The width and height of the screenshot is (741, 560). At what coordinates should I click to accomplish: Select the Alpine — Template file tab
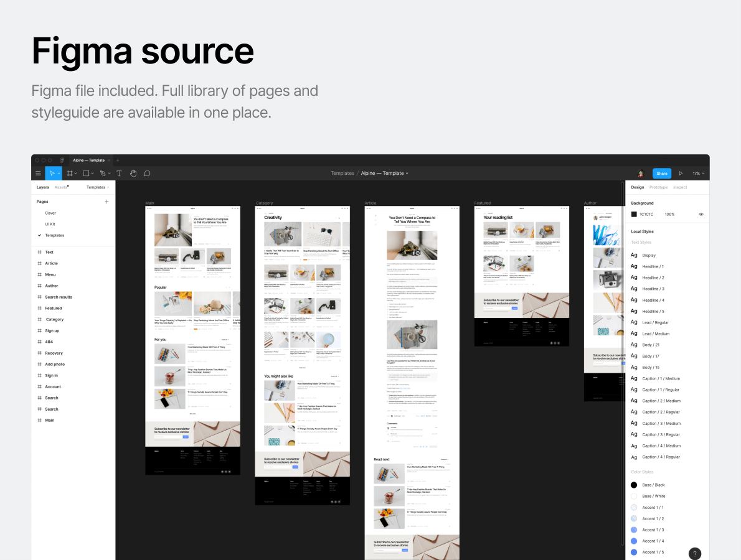coord(89,160)
